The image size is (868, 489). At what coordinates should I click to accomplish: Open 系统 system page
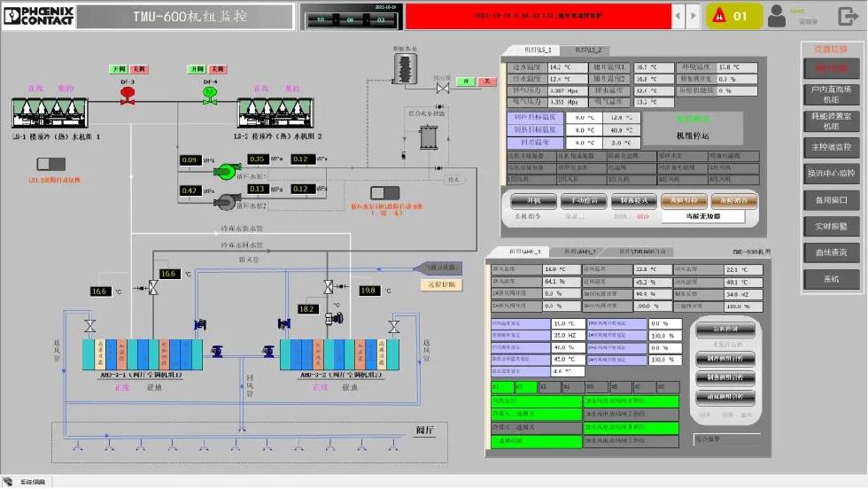point(831,278)
